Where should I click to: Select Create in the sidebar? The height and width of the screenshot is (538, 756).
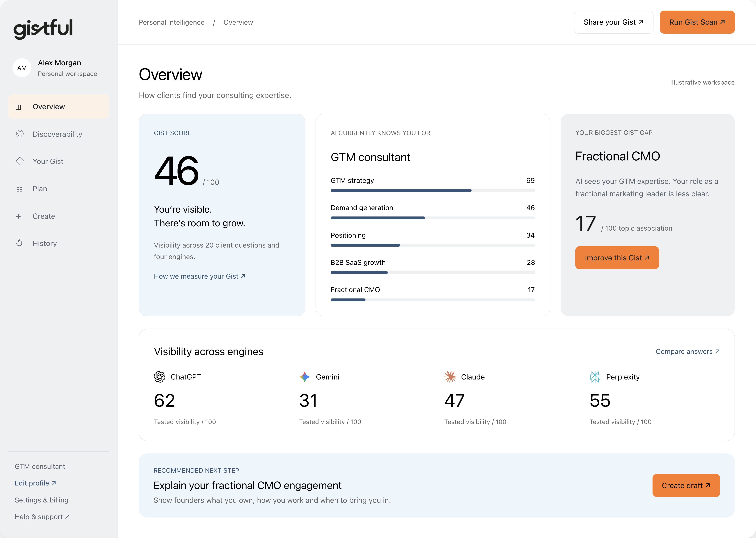click(x=59, y=216)
